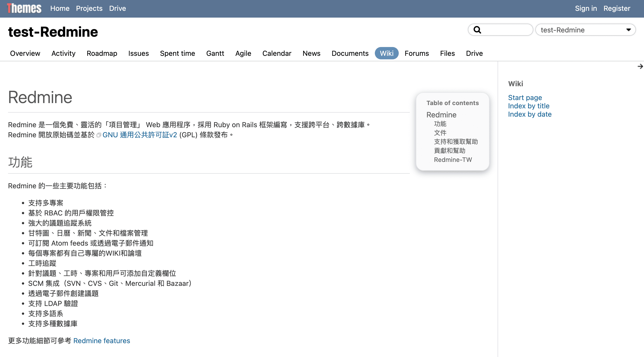The width and height of the screenshot is (644, 357).
Task: Switch to the Issues tab
Action: click(x=138, y=53)
